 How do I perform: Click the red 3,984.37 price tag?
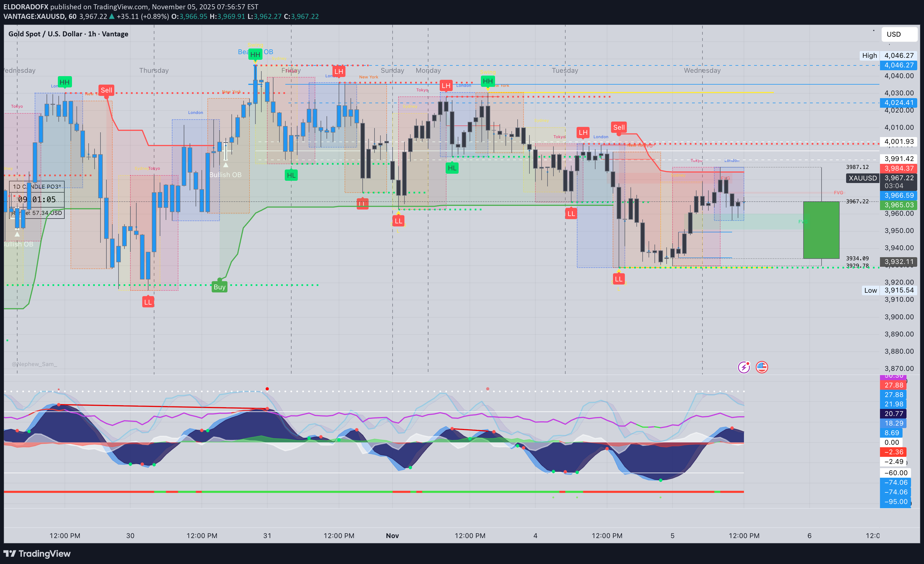pos(899,169)
